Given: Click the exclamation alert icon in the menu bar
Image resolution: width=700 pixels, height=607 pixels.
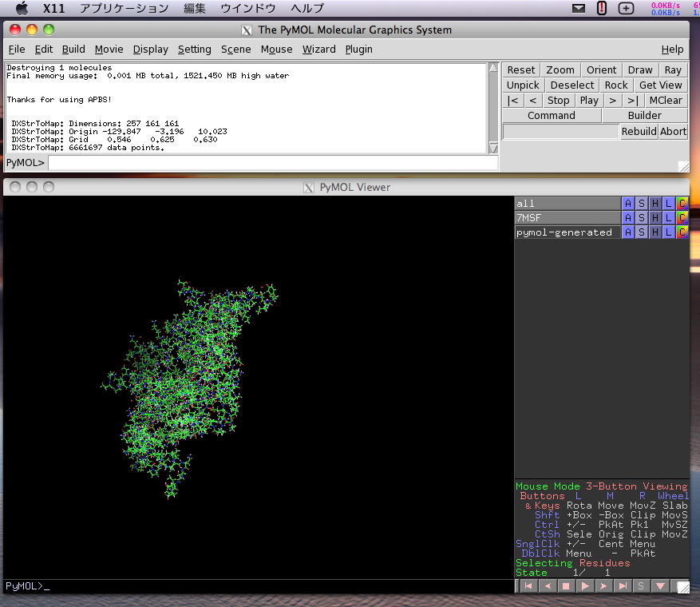Looking at the screenshot, I should coord(602,8).
